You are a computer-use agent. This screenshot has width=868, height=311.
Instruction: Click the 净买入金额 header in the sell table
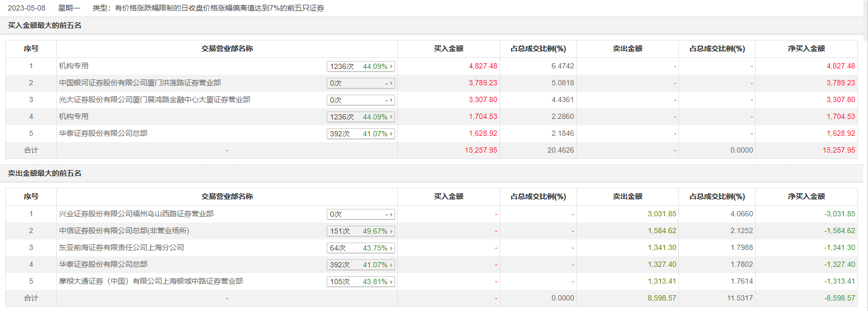pyautogui.click(x=806, y=196)
